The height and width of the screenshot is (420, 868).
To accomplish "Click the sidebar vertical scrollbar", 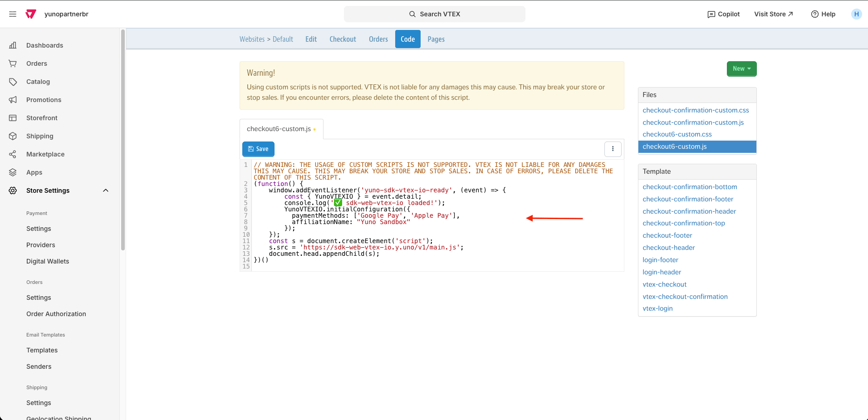I will click(x=123, y=140).
